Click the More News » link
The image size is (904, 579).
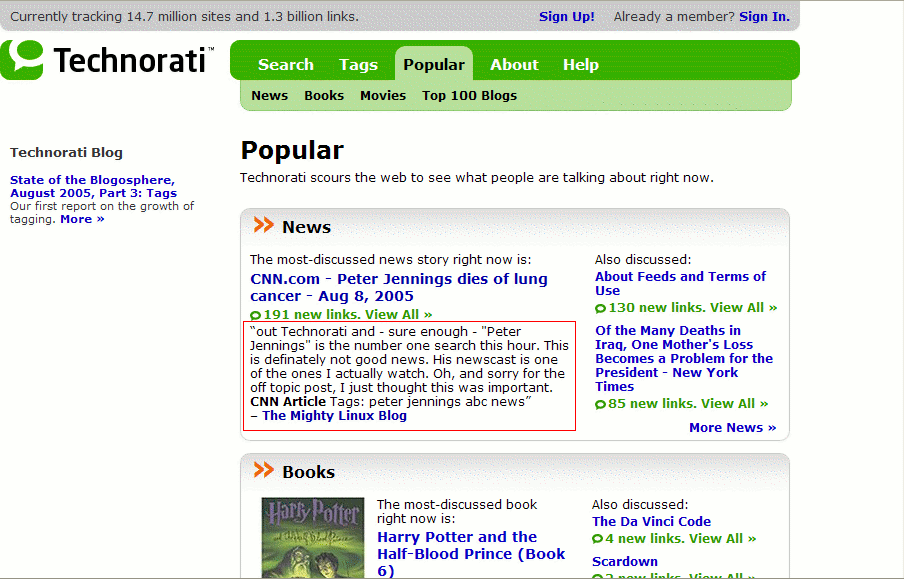click(733, 428)
